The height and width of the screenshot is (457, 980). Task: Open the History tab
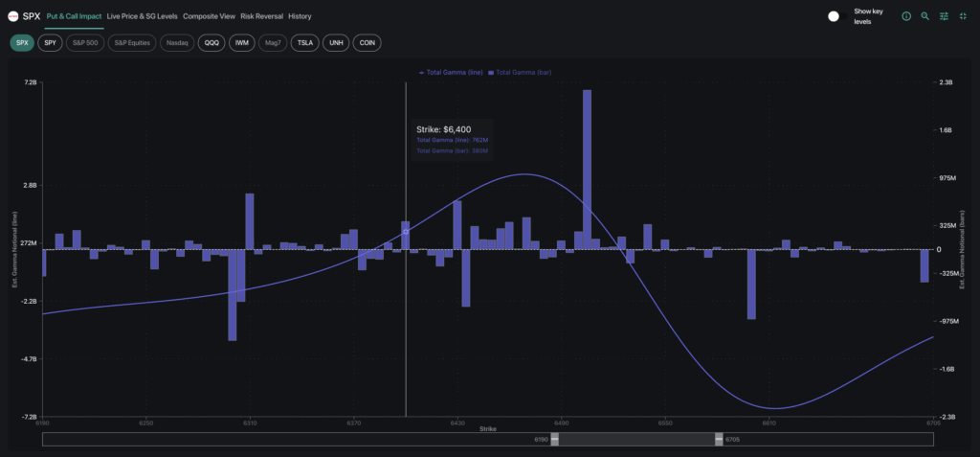click(300, 16)
